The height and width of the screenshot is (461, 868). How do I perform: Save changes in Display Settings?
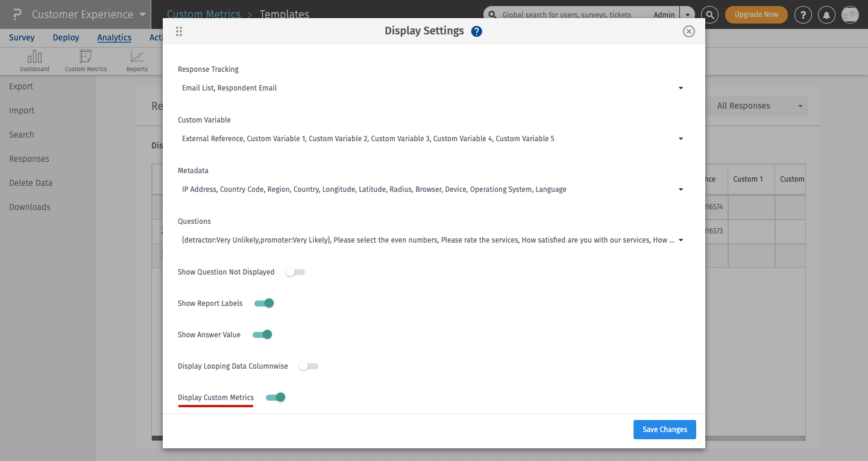664,429
